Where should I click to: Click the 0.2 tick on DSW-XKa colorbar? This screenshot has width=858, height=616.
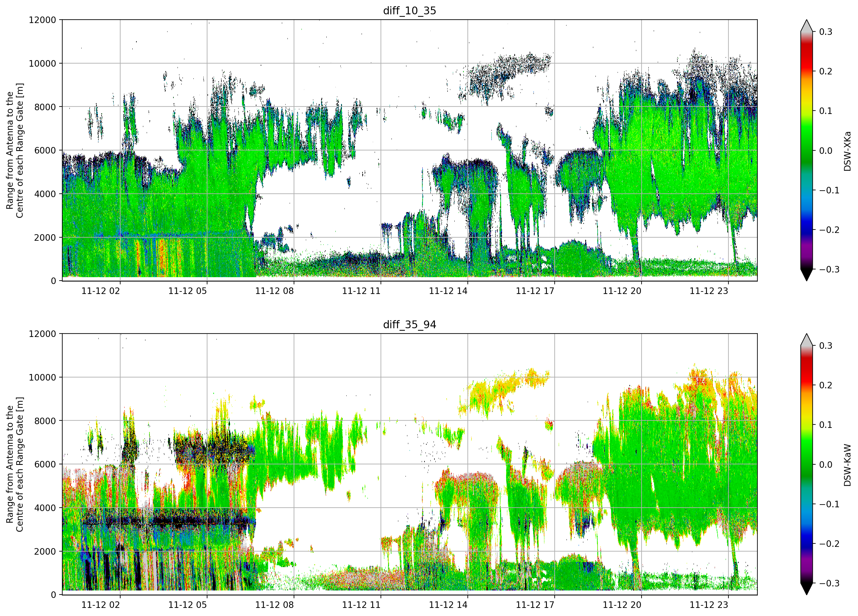click(826, 72)
